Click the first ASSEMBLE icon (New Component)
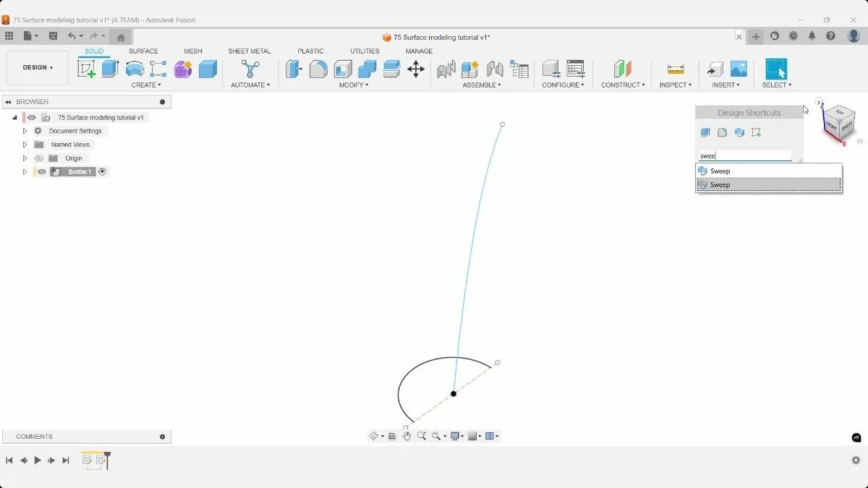 [446, 69]
